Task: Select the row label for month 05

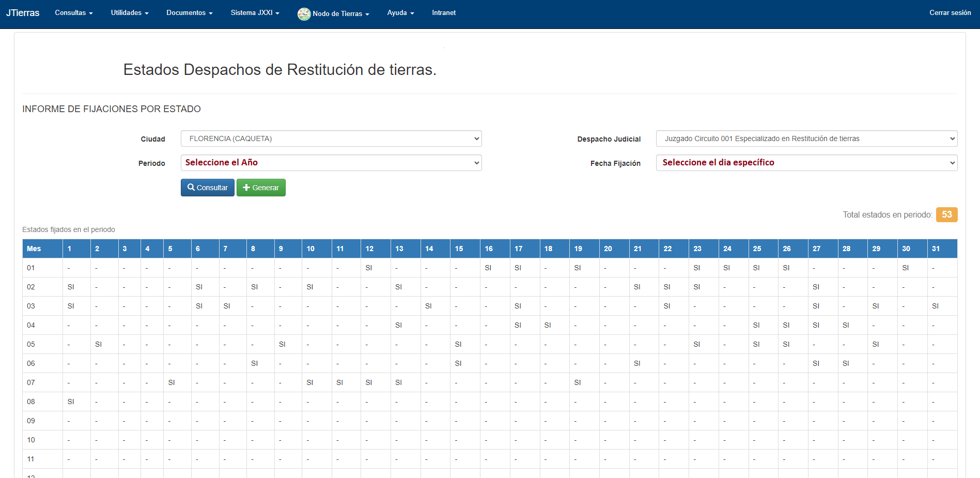Action: click(31, 344)
